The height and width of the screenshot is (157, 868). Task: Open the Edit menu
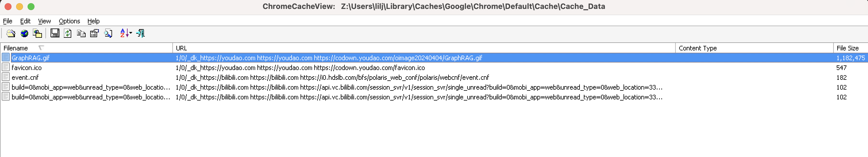click(x=25, y=21)
